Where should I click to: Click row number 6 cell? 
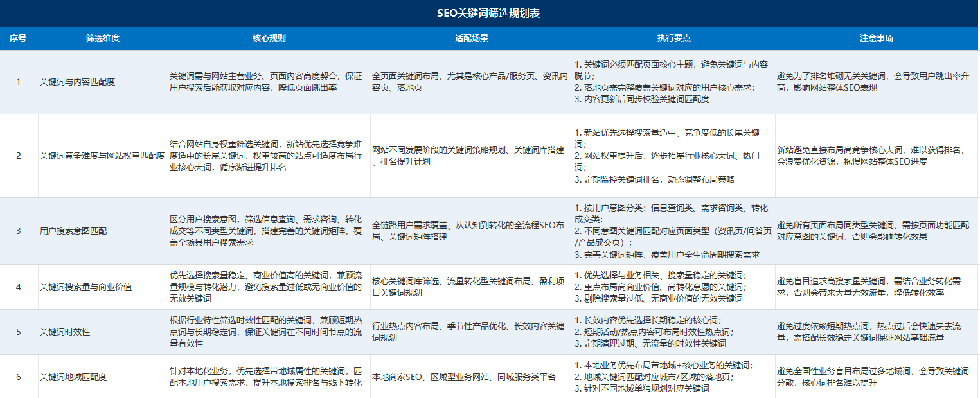19,376
